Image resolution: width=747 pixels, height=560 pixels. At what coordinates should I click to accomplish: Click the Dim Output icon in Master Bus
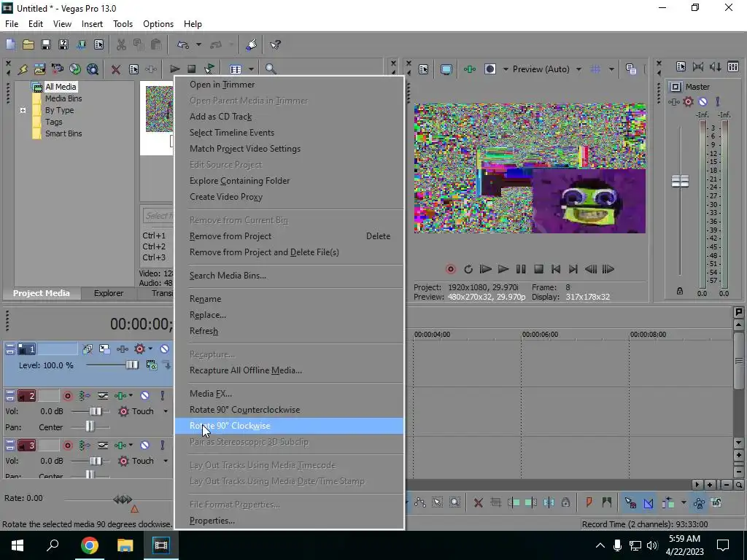click(x=716, y=66)
